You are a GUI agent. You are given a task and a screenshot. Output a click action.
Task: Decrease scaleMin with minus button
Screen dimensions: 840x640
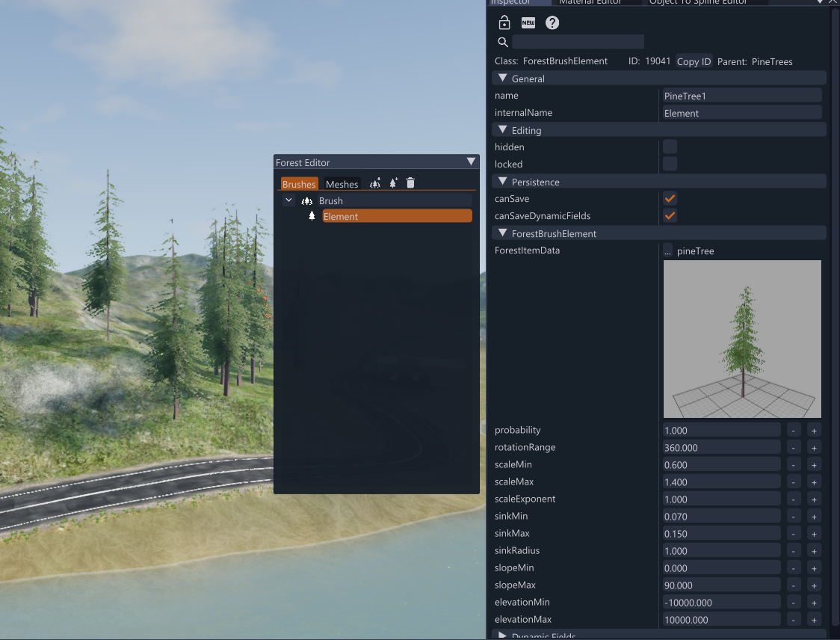[x=794, y=465]
